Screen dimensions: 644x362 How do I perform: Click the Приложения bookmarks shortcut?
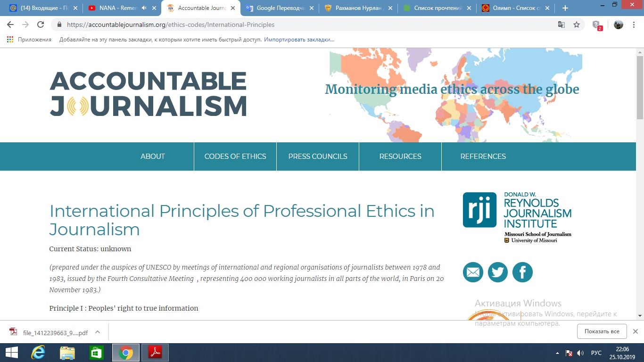pyautogui.click(x=29, y=40)
